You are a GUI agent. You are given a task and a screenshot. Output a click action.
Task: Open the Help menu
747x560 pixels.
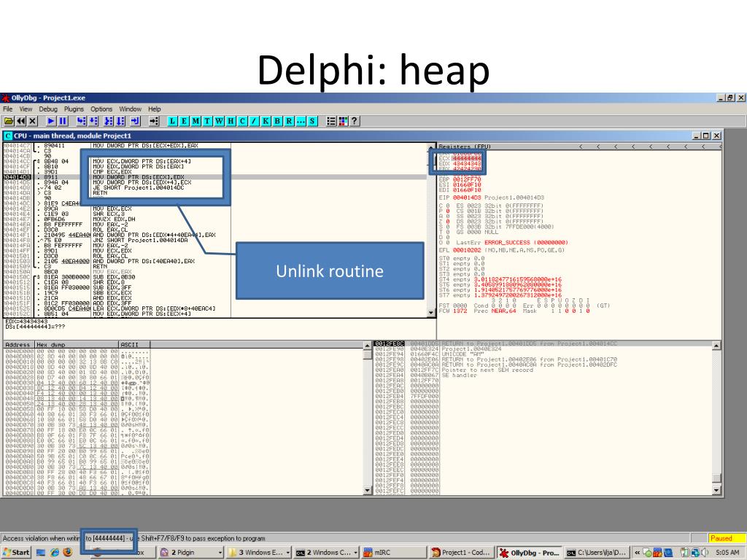click(x=155, y=109)
